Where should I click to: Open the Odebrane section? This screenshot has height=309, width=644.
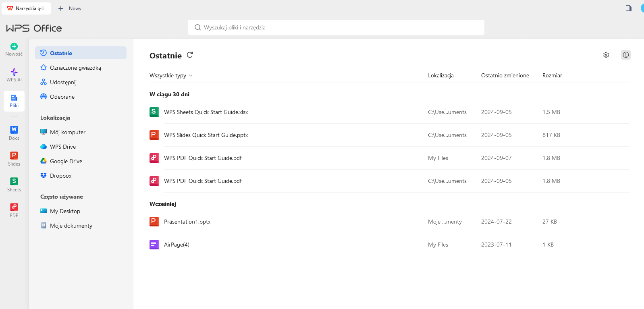81,97
